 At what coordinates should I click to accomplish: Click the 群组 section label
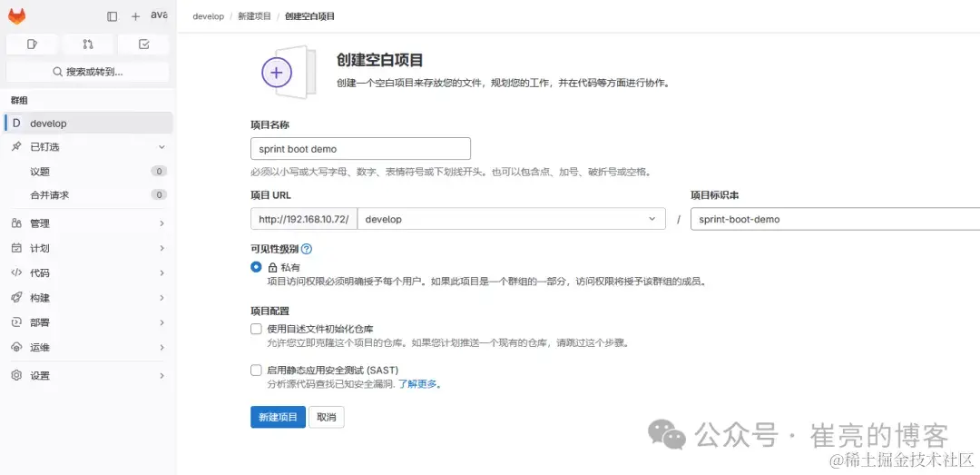(19, 100)
